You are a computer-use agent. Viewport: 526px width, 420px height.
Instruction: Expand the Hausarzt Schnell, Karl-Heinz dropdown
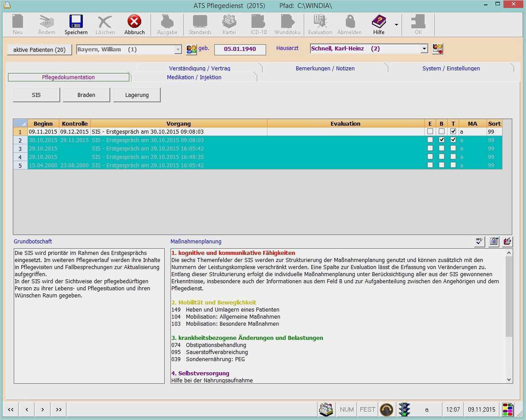pos(424,49)
